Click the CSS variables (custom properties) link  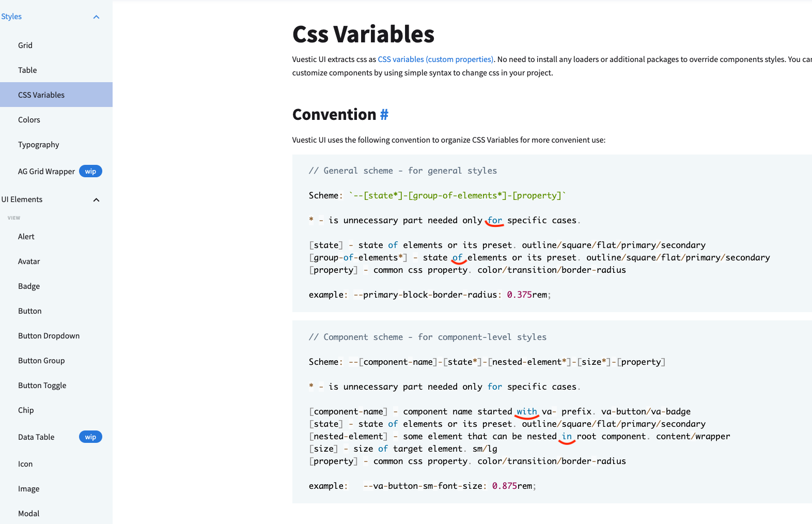(434, 59)
